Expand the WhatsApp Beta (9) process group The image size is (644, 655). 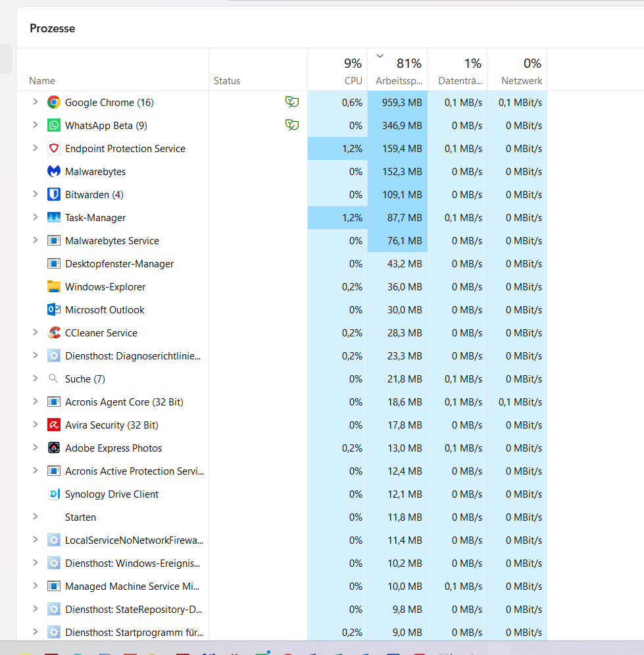pyautogui.click(x=36, y=124)
